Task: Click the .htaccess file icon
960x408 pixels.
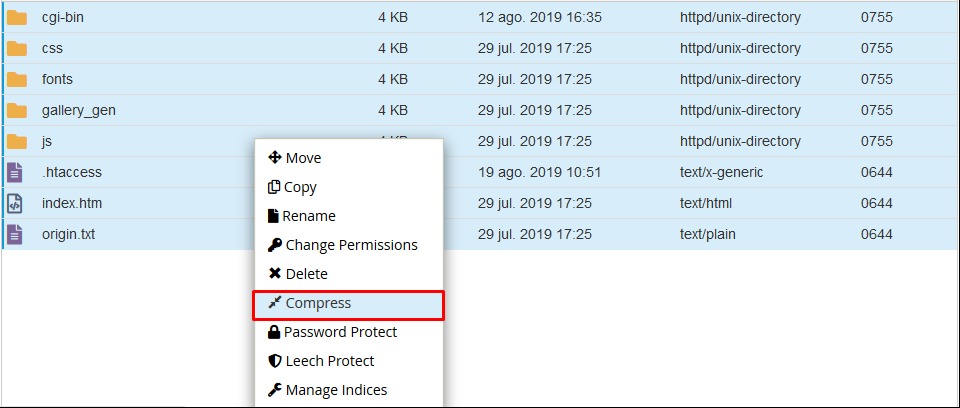Action: [15, 172]
